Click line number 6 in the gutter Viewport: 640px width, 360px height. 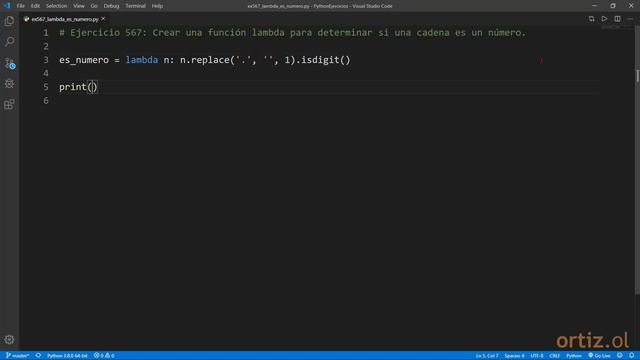[46, 101]
